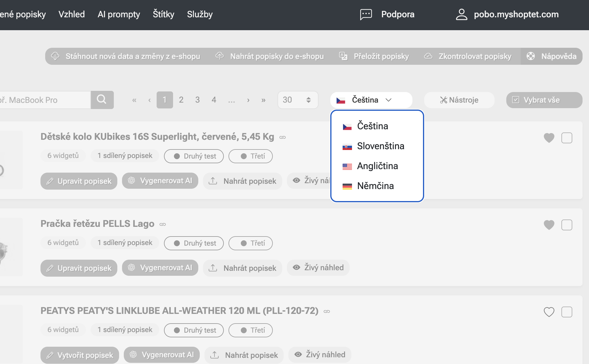Viewport: 589px width, 364px height.
Task: Go to the Štítky menu item
Action: [163, 14]
